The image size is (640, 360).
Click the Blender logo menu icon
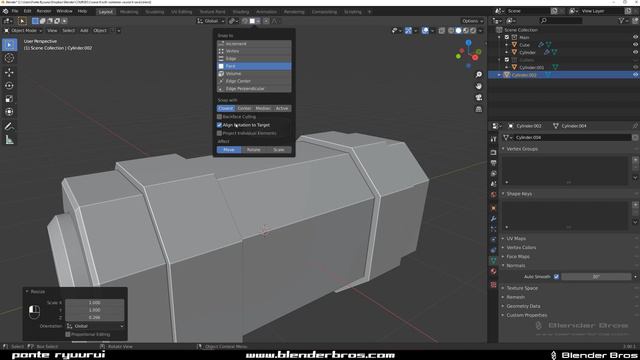5,11
